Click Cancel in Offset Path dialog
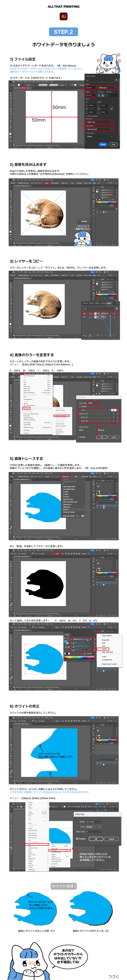The image size is (127, 980). pyautogui.click(x=111, y=839)
